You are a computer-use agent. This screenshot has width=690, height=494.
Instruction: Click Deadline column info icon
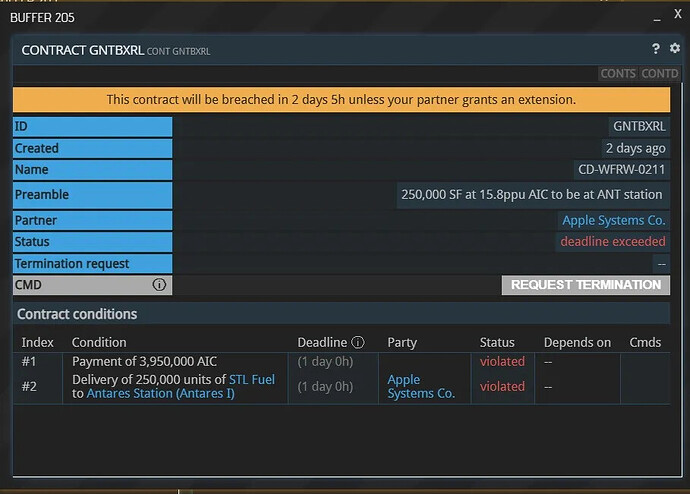(358, 342)
